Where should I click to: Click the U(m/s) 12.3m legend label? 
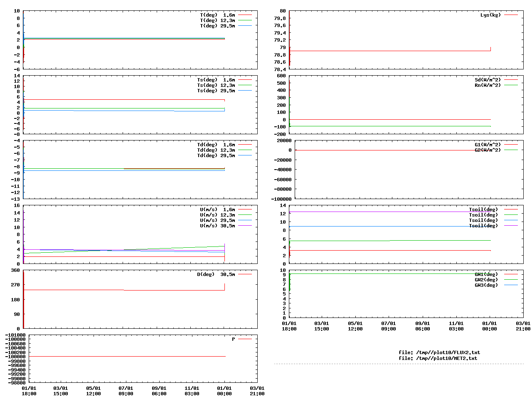click(217, 215)
